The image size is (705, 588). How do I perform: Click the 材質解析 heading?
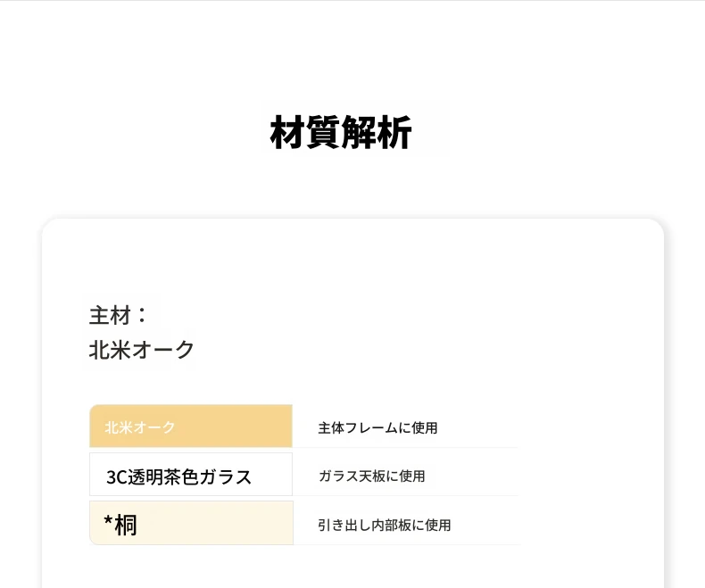coord(341,132)
